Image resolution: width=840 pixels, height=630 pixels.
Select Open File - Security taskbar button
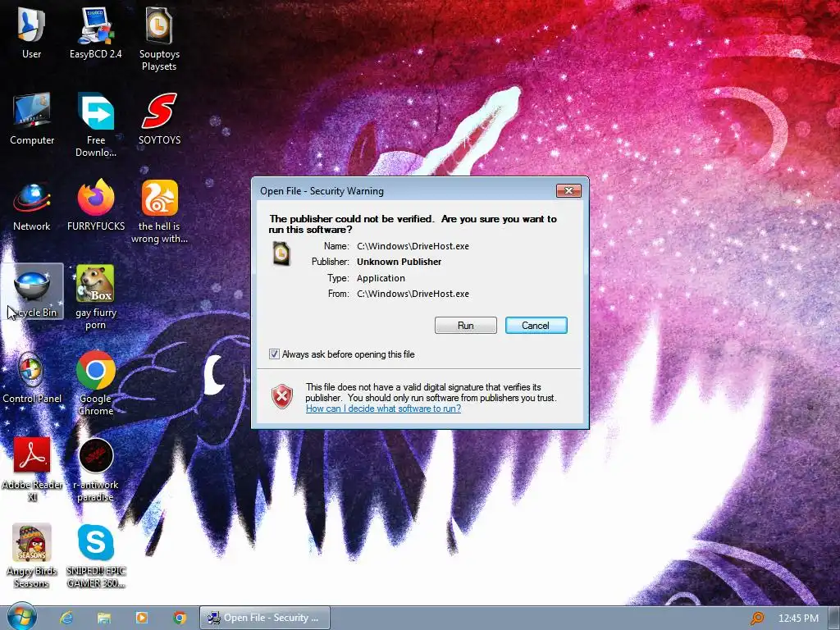pos(265,618)
